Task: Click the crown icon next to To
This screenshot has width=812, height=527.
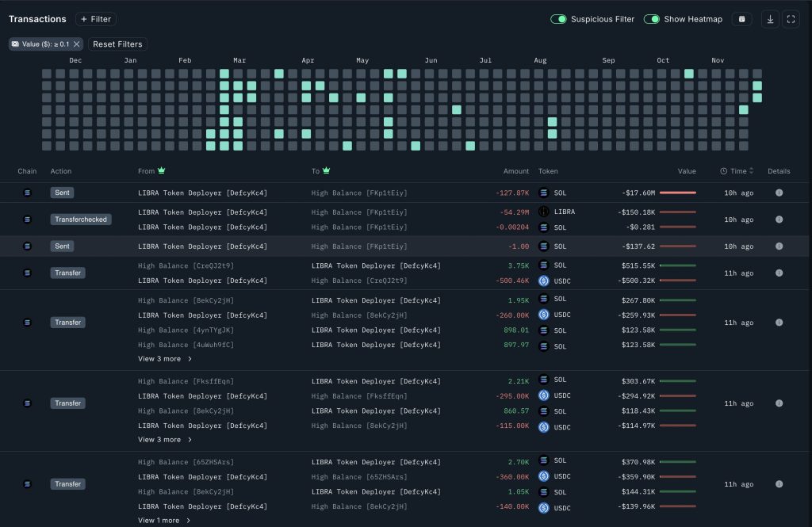Action: [x=327, y=170]
